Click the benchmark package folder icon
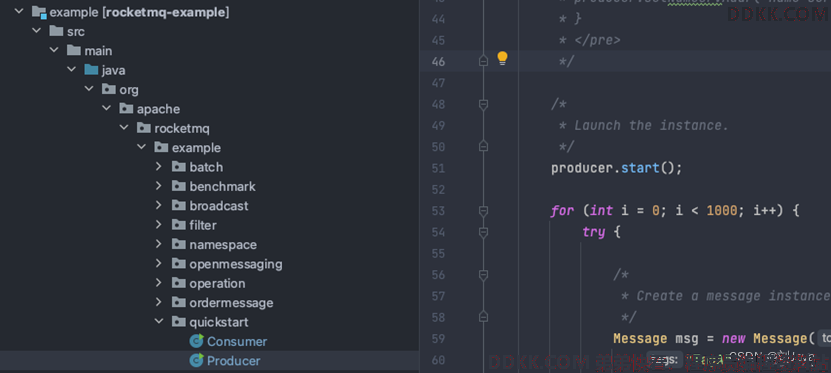 tap(179, 186)
